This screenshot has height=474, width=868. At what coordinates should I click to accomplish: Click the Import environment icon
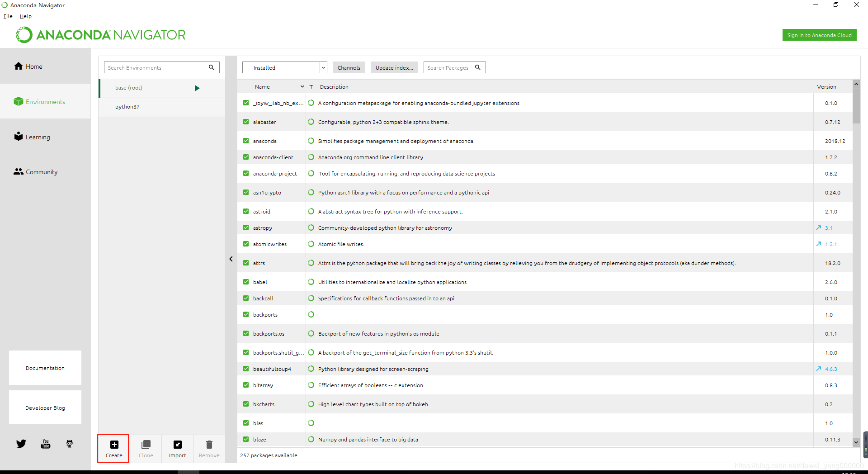click(178, 445)
